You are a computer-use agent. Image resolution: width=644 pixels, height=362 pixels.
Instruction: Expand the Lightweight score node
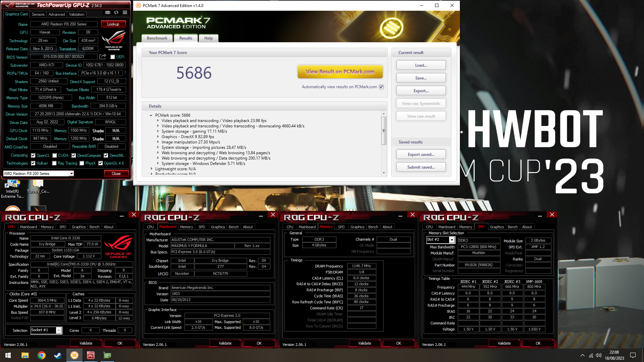tap(152, 169)
